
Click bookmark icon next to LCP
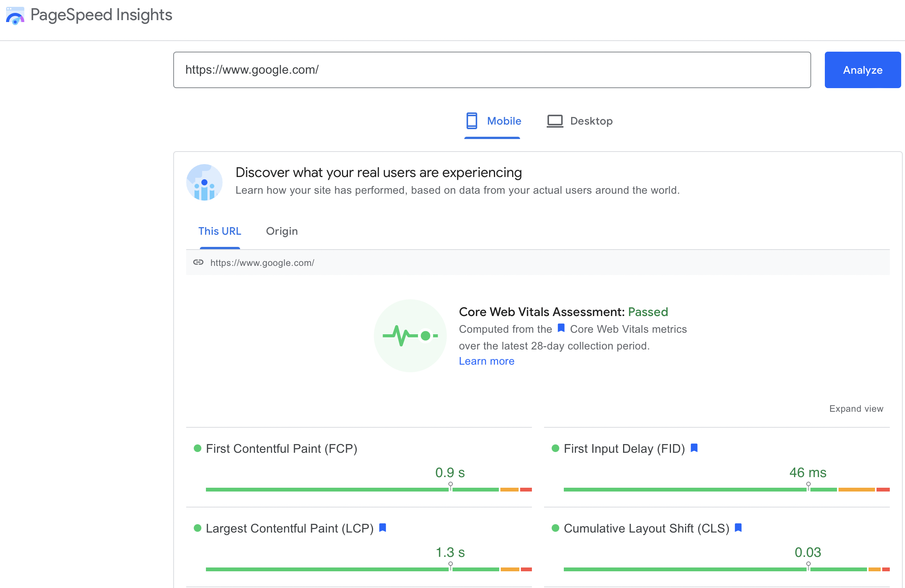pyautogui.click(x=383, y=528)
